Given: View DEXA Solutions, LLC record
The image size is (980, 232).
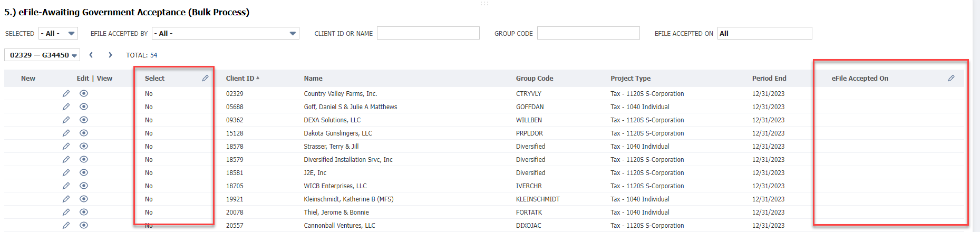Looking at the screenshot, I should (84, 120).
